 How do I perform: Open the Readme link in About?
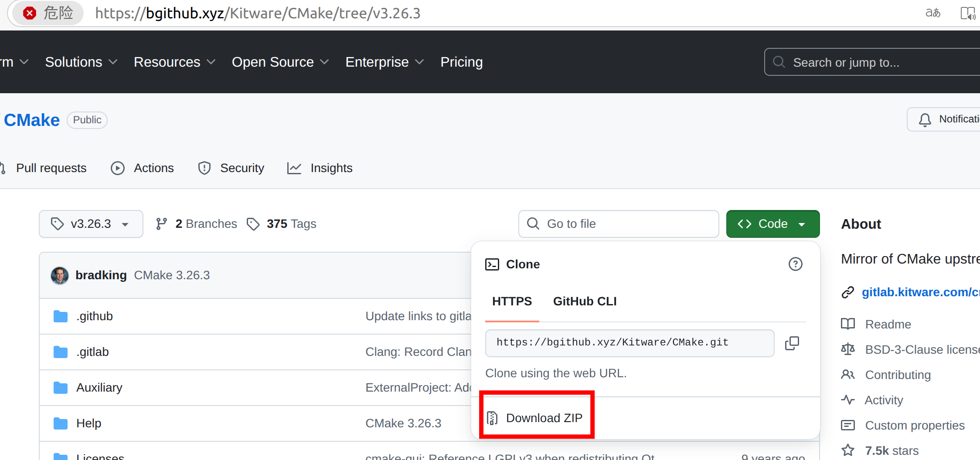[x=888, y=324]
